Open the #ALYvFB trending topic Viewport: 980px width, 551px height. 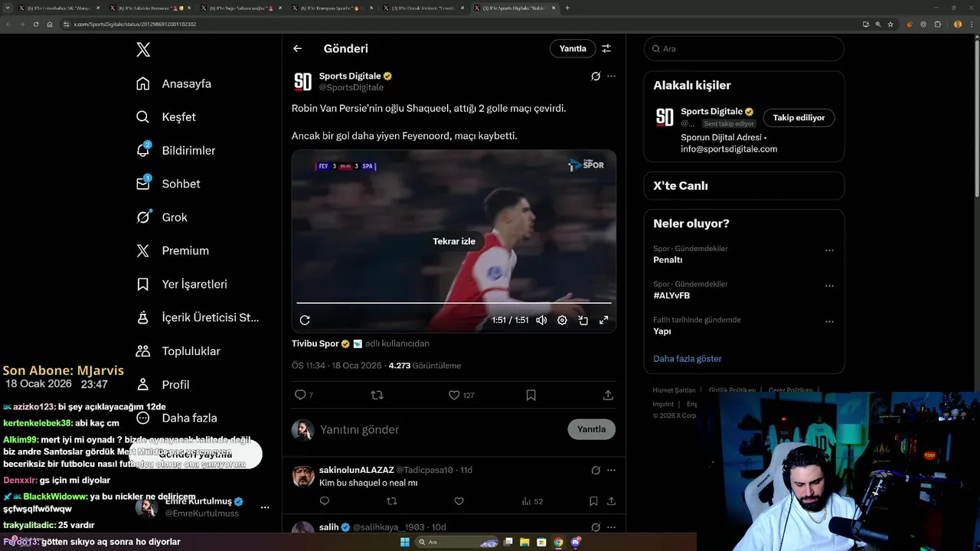click(x=671, y=295)
